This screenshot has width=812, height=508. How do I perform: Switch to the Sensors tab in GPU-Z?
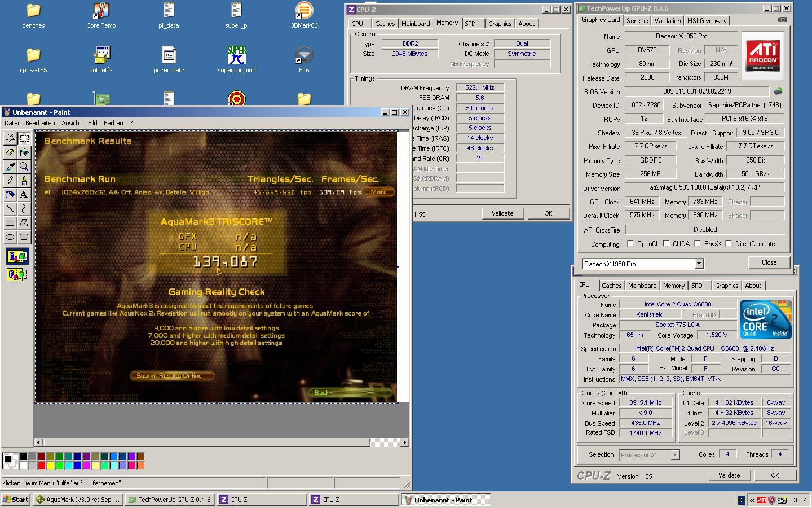coord(637,21)
